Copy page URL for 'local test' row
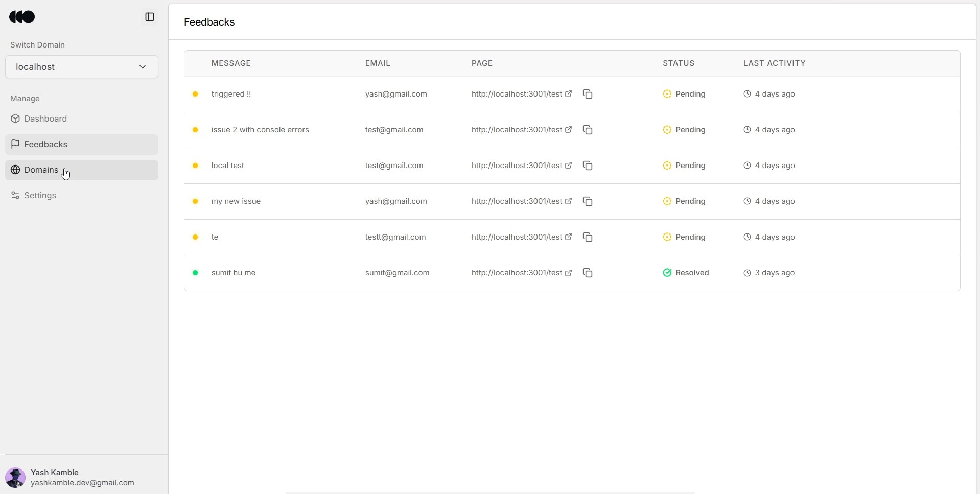The height and width of the screenshot is (494, 980). click(x=588, y=166)
